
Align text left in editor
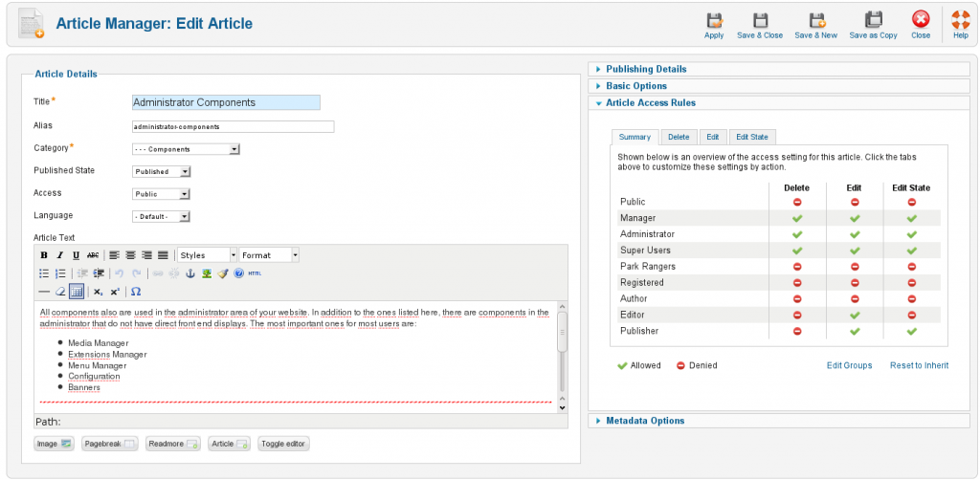click(x=114, y=255)
